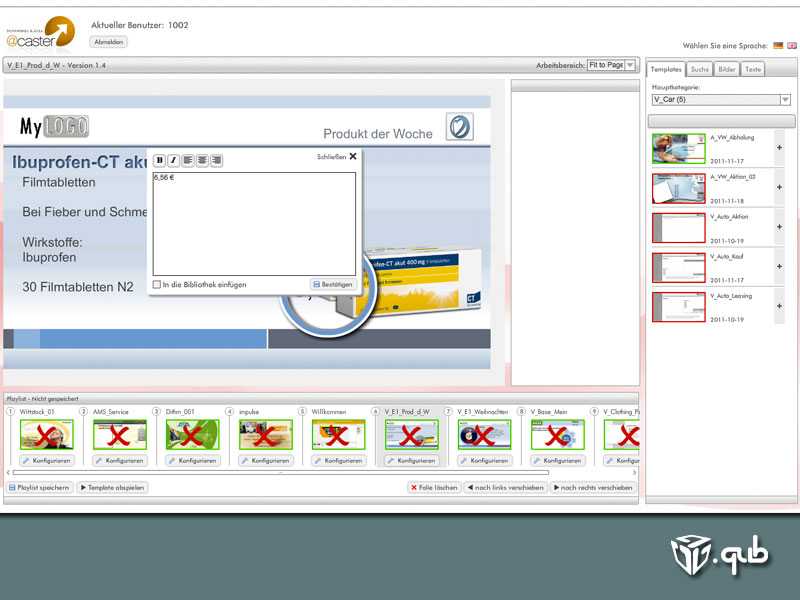This screenshot has width=800, height=600.
Task: Switch language to German flag
Action: point(778,45)
